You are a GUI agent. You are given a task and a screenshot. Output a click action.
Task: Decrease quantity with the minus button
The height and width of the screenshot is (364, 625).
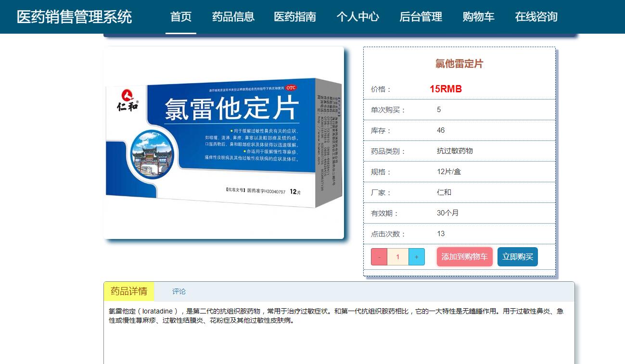[x=379, y=257]
